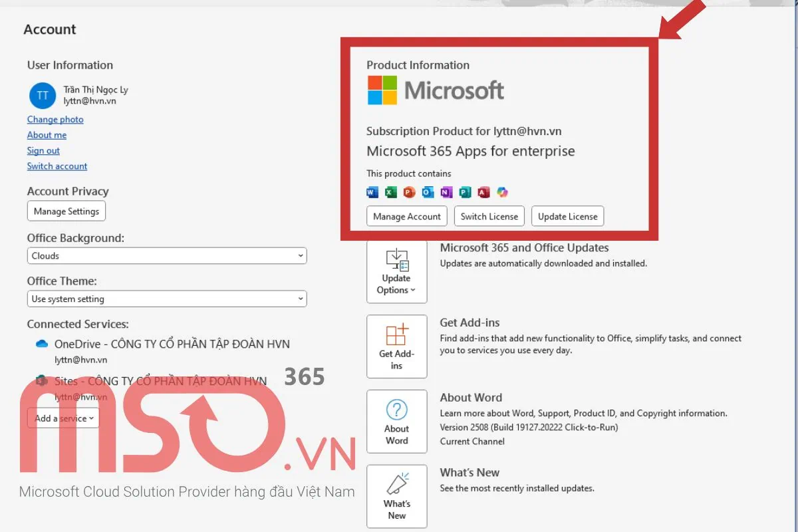Click the Publisher product icon

point(465,192)
